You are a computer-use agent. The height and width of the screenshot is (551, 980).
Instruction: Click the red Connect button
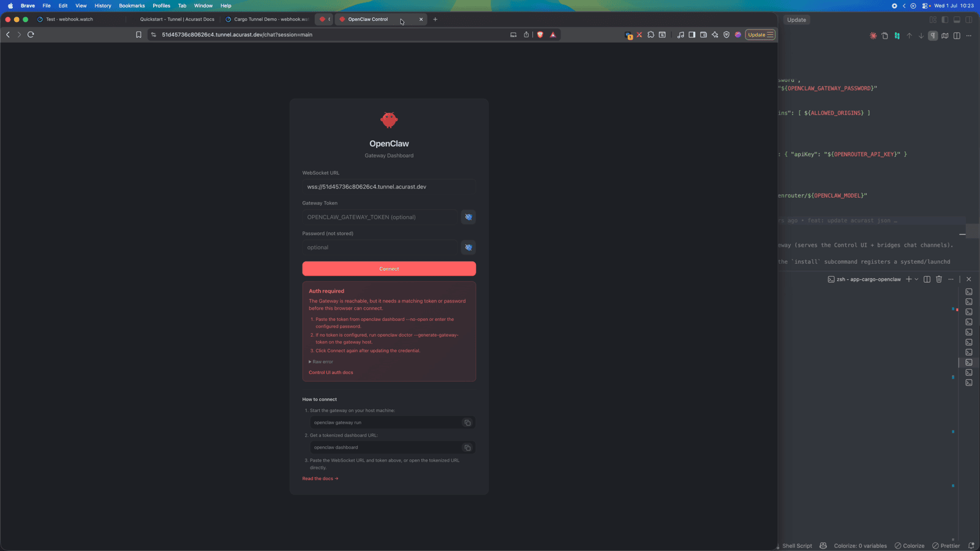[389, 269]
